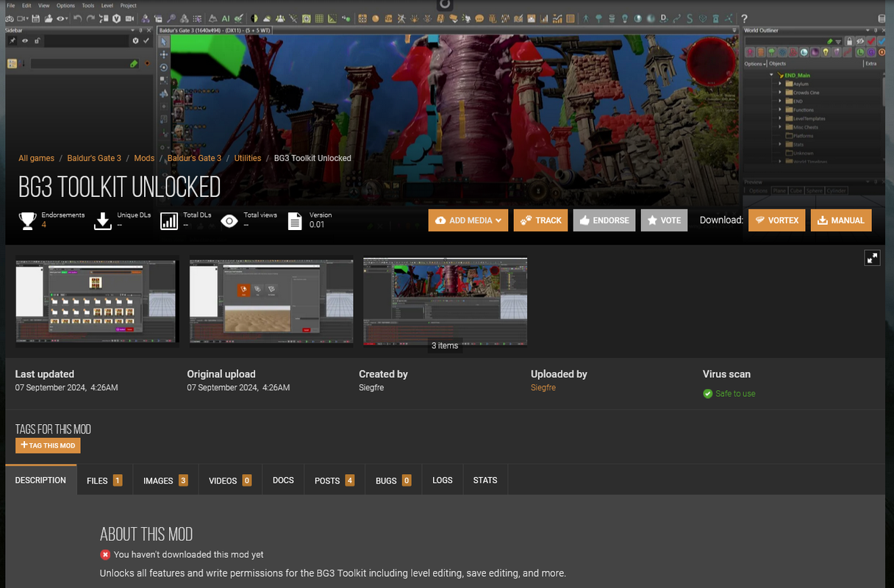This screenshot has width=894, height=588.
Task: Open the World Outliner panel menu arrow
Action: point(868,30)
